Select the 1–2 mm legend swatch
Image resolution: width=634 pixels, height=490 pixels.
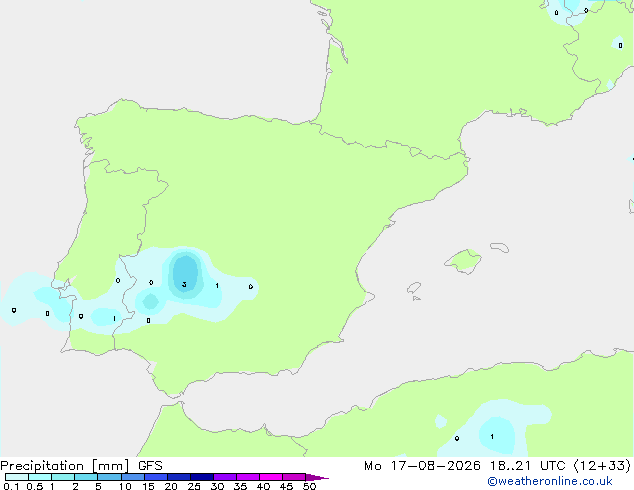pos(63,477)
